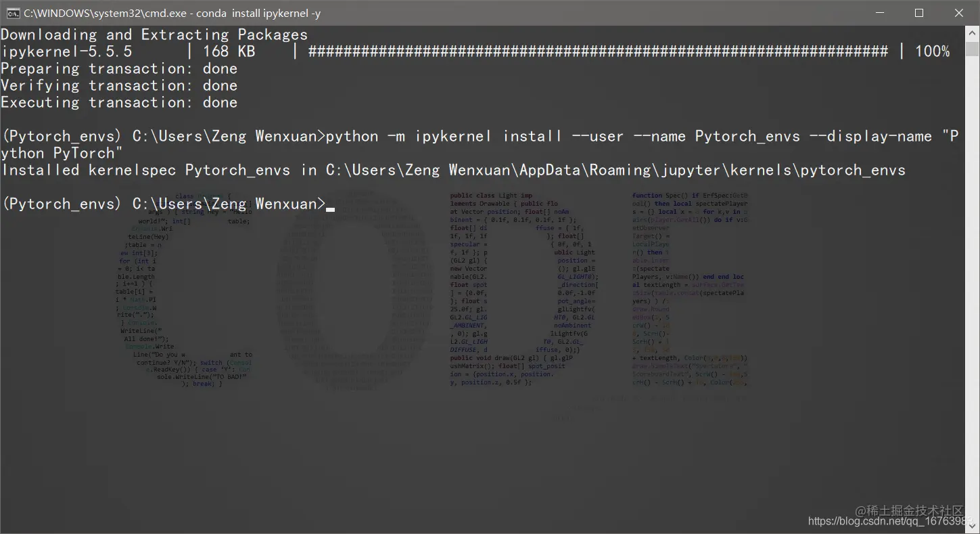
Task: Click the scrollbar up arrow
Action: tap(972, 32)
